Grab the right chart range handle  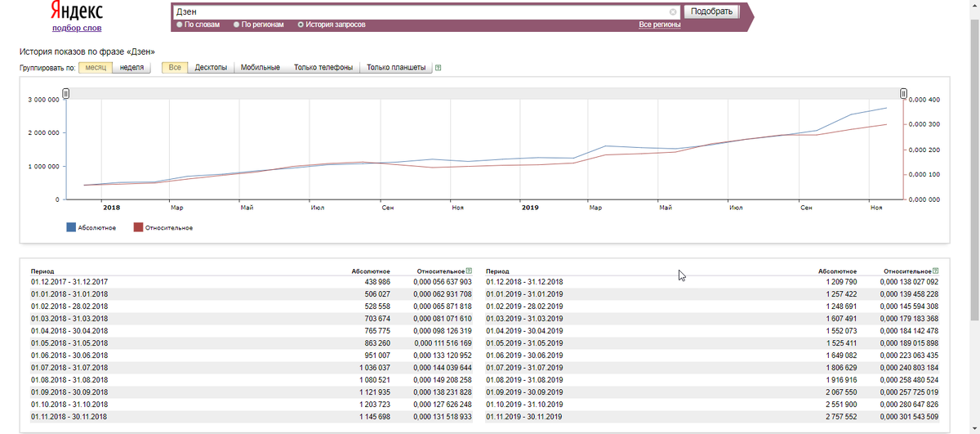pos(904,93)
